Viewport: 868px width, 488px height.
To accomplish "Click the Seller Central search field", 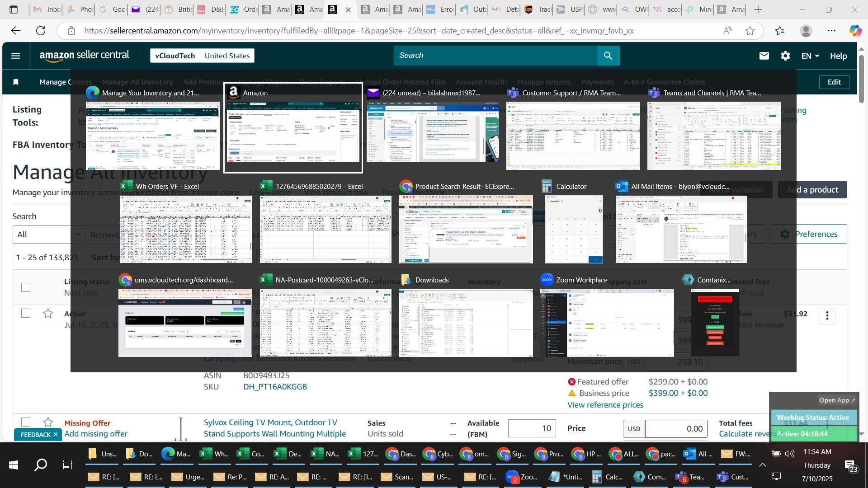I will pos(495,56).
